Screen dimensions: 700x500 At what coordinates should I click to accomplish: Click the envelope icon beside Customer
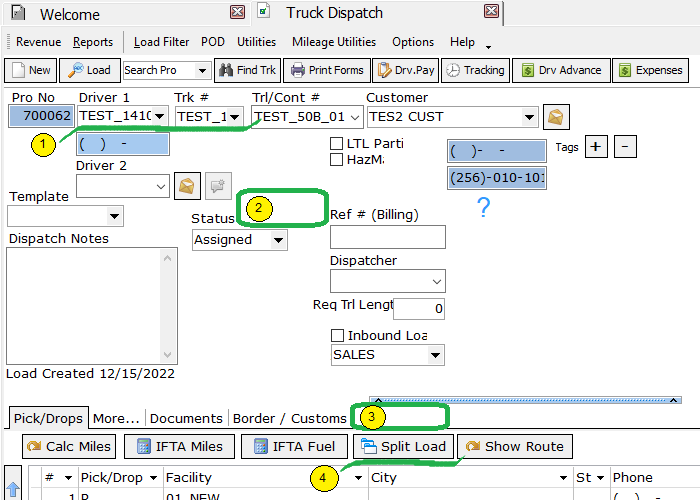pyautogui.click(x=556, y=117)
